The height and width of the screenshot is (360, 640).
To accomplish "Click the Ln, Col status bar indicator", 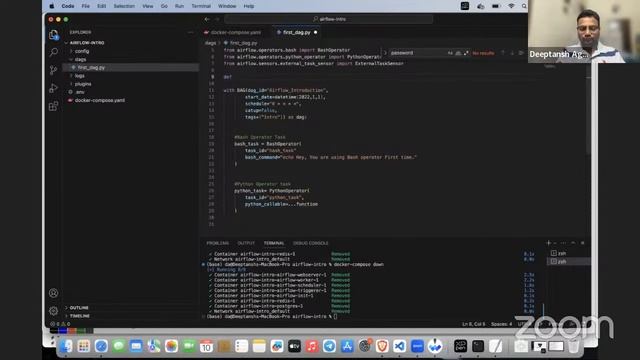I will coord(473,324).
